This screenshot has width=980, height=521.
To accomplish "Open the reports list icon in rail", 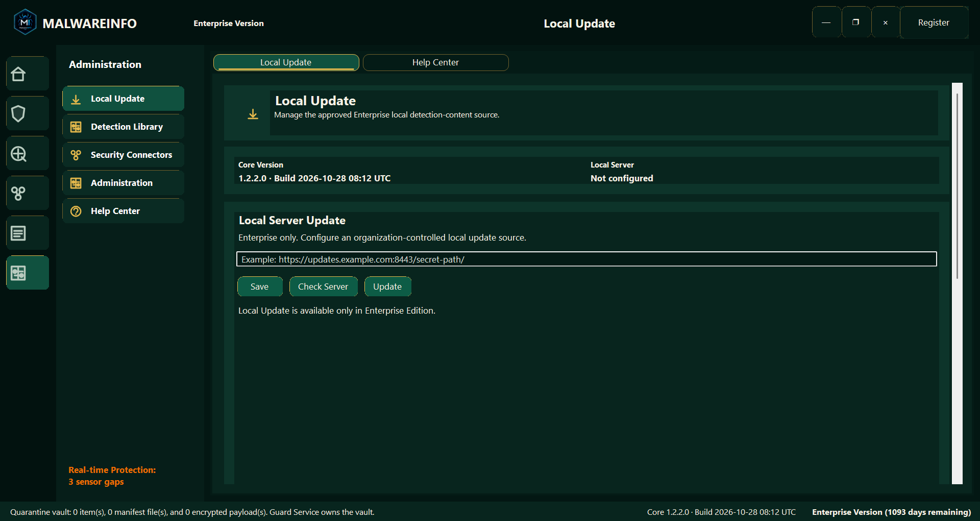I will click(28, 233).
